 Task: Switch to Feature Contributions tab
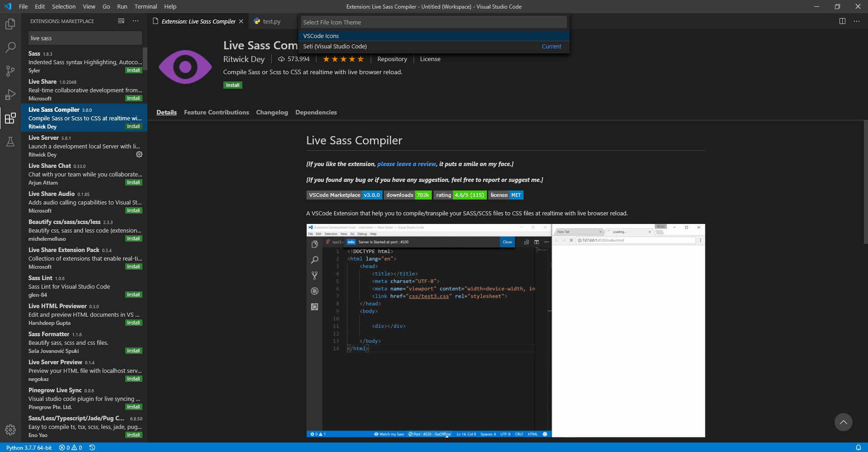pyautogui.click(x=217, y=112)
